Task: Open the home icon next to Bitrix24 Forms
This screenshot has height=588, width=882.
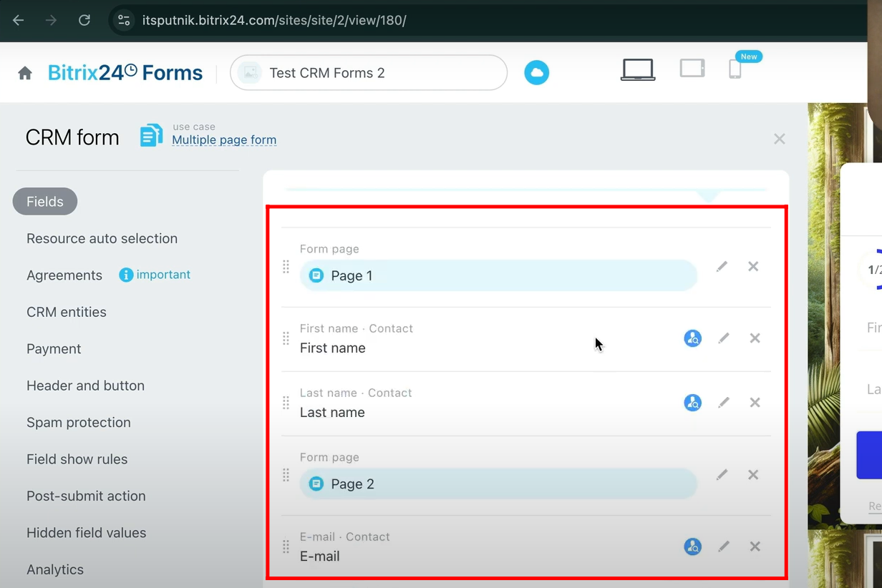Action: 25,73
